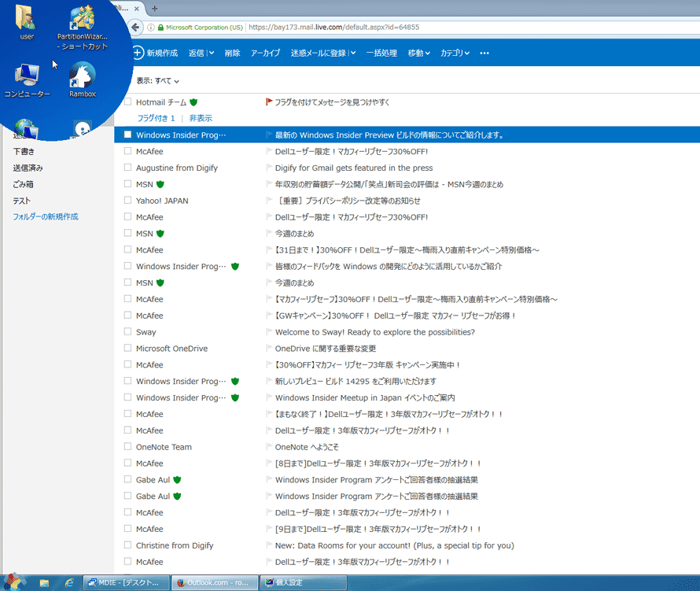Open the 表示: すべて view filter dropdown
The height and width of the screenshot is (591, 700).
[157, 81]
